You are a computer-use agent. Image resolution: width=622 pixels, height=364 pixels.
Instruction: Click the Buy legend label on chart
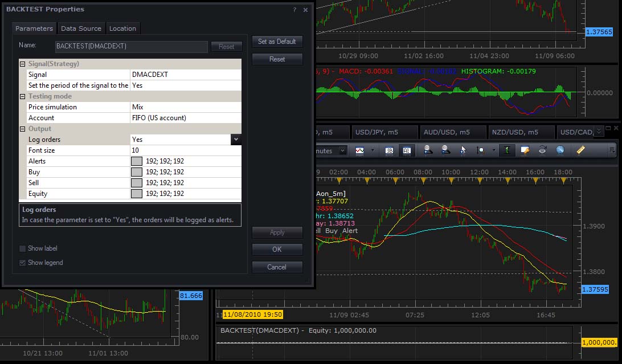[x=332, y=231]
